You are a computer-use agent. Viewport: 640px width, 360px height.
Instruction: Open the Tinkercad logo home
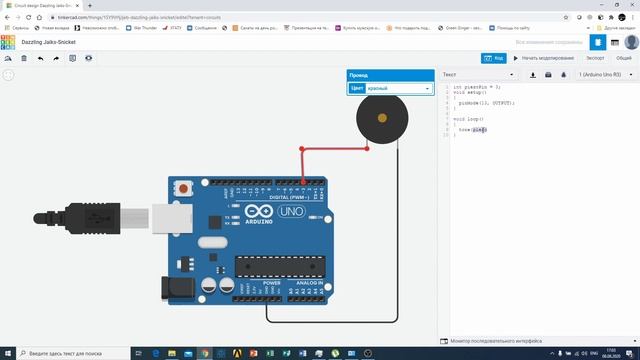(x=8, y=42)
